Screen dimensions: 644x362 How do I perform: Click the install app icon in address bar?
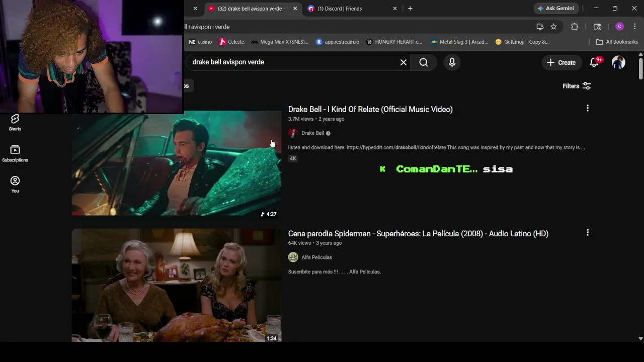click(540, 27)
